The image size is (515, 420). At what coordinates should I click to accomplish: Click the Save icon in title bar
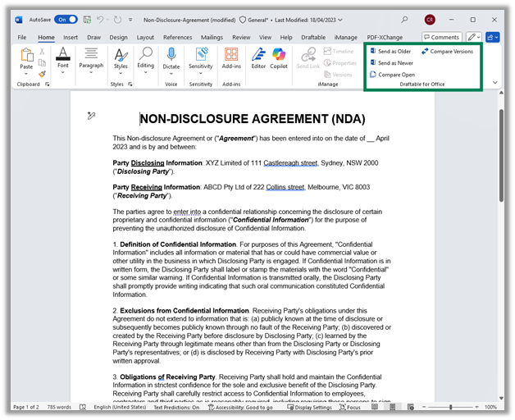(x=85, y=19)
